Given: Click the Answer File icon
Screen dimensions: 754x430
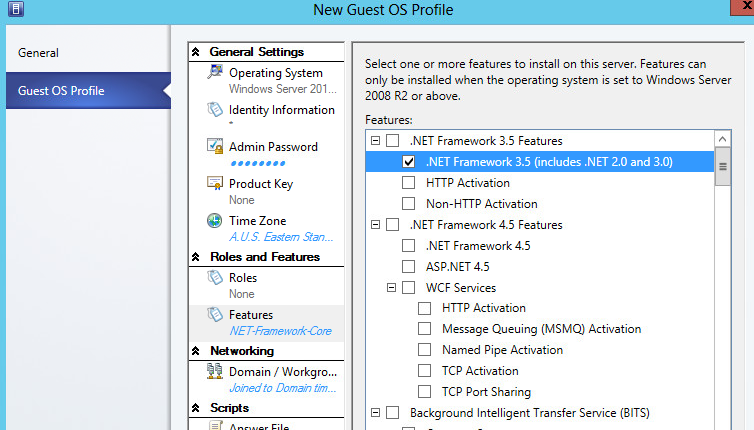Looking at the screenshot, I should coord(215,425).
